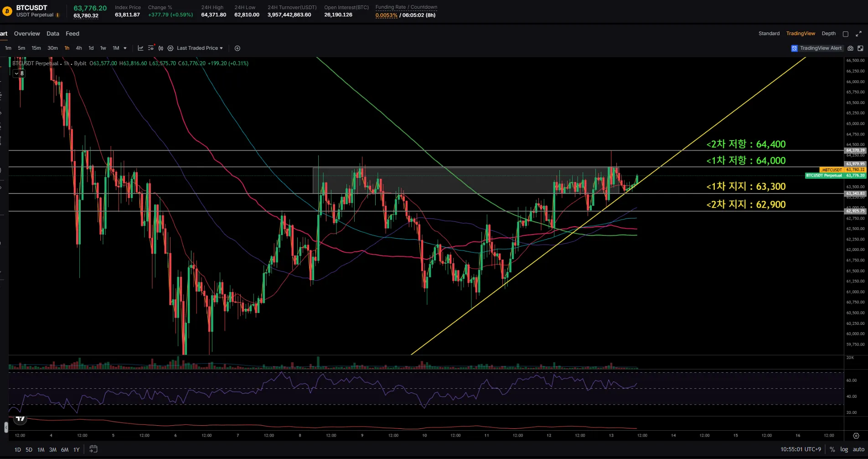Switch to the Depth chart tab
Screen dimensions: 868x459
pyautogui.click(x=828, y=34)
